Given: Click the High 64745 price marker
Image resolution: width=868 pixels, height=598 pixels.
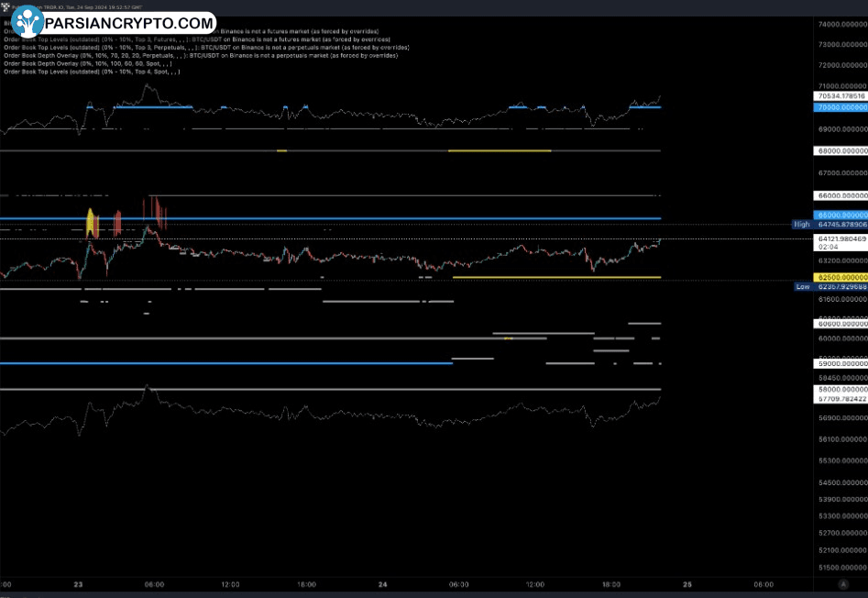Looking at the screenshot, I should point(830,224).
